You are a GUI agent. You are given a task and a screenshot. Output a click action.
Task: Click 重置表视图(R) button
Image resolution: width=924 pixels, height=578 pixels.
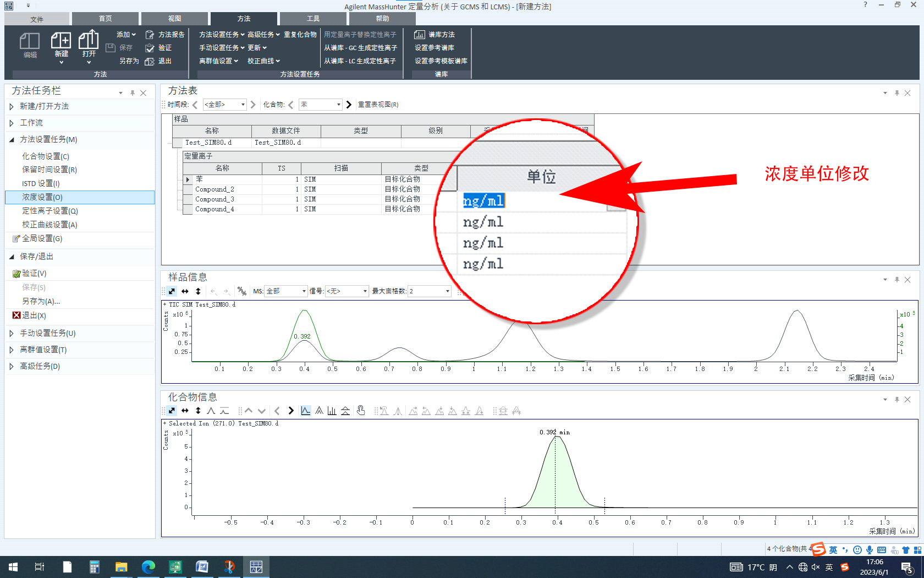(378, 105)
